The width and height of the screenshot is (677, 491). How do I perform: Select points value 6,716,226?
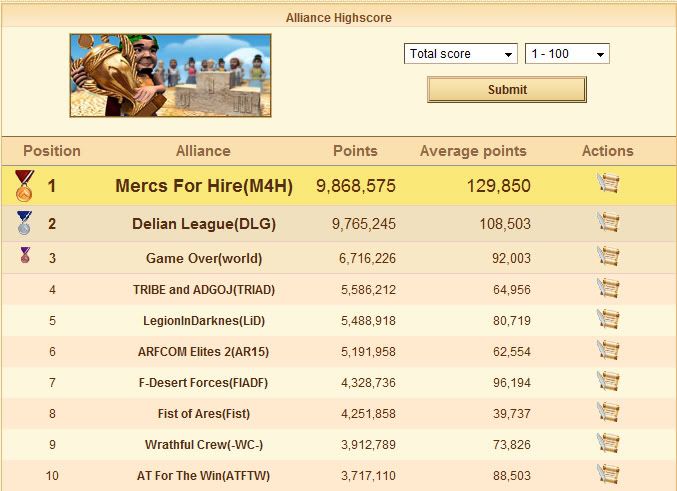point(367,258)
